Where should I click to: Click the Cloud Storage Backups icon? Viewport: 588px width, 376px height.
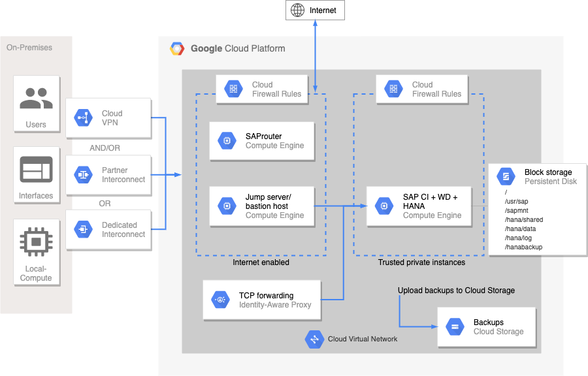click(x=455, y=326)
